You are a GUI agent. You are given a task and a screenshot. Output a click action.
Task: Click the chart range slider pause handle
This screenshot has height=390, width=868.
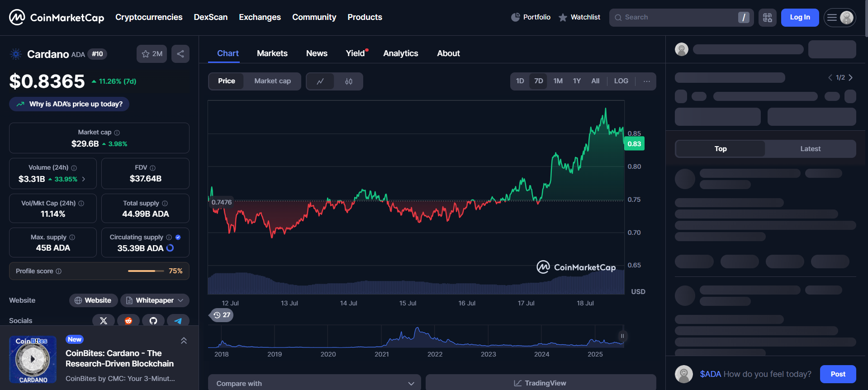point(622,336)
